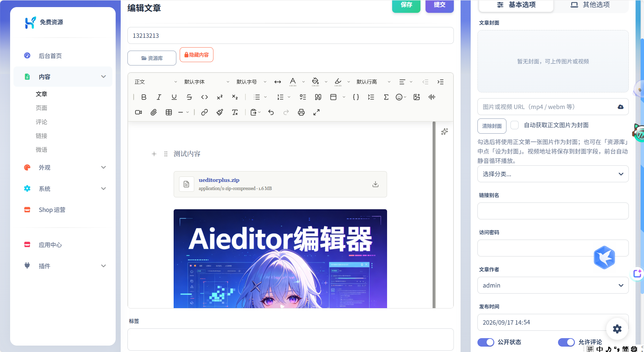The height and width of the screenshot is (352, 644).
Task: Toggle the 公开状态 switch
Action: 486,342
